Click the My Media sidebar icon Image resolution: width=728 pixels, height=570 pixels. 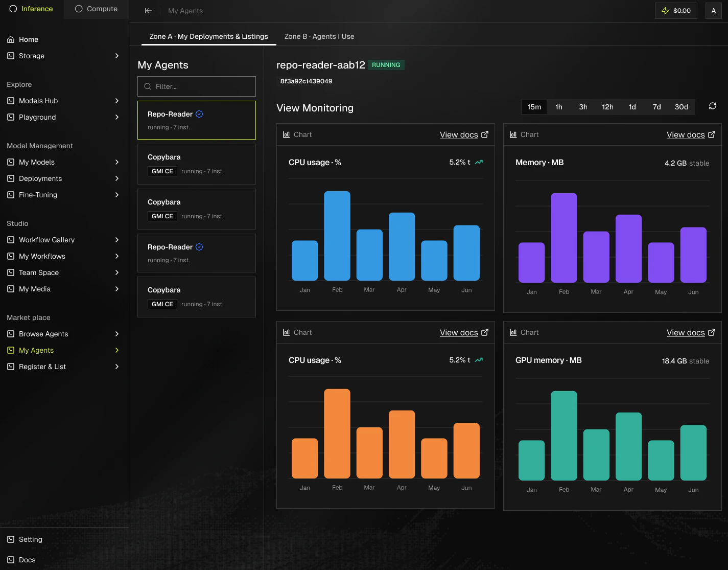click(x=11, y=289)
